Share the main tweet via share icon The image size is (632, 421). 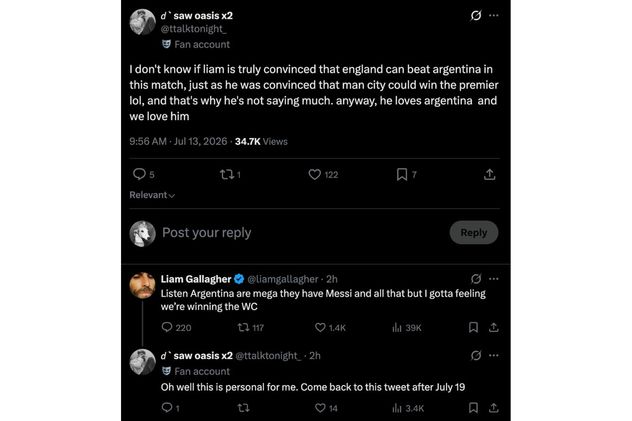(490, 174)
